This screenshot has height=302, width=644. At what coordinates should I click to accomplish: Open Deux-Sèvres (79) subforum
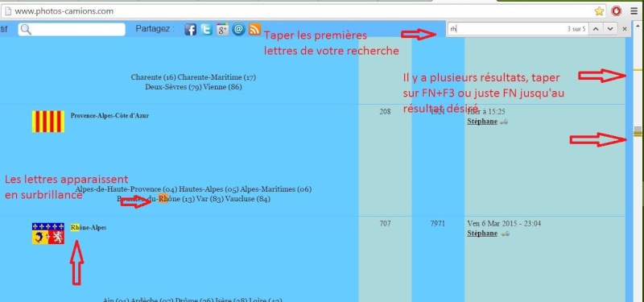click(x=173, y=87)
